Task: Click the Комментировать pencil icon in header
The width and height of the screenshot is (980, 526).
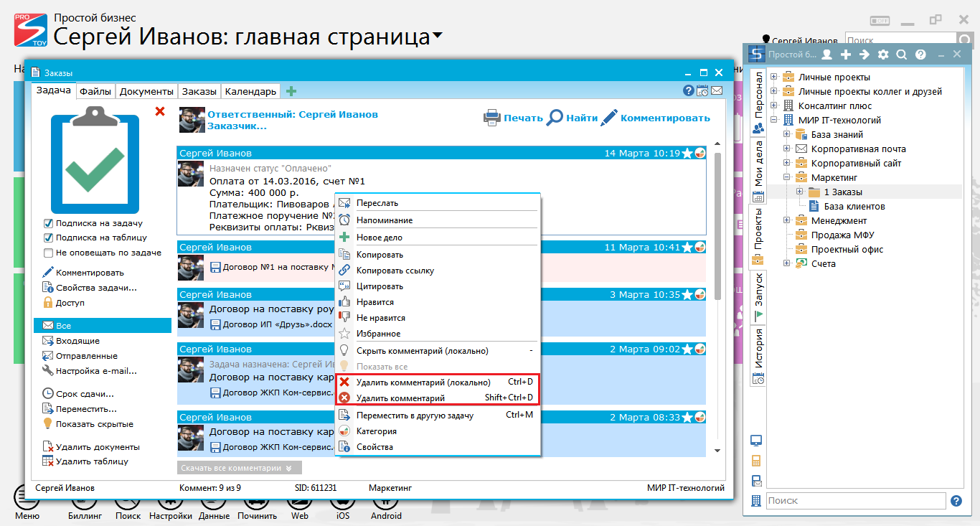Action: coord(609,118)
